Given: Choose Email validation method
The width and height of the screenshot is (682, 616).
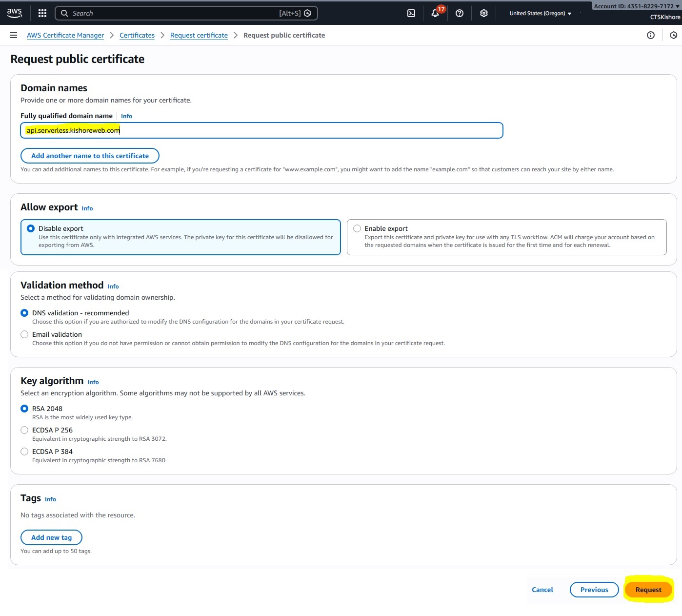Looking at the screenshot, I should tap(24, 334).
